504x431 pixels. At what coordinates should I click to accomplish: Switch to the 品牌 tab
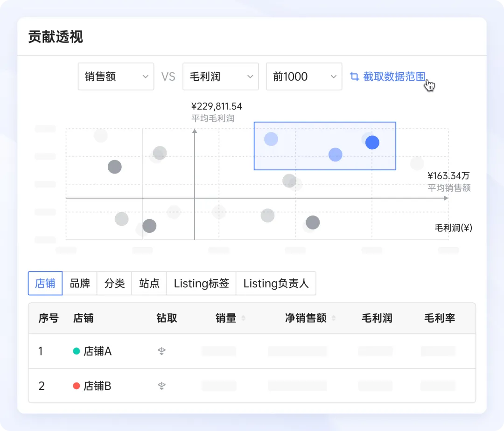[80, 283]
